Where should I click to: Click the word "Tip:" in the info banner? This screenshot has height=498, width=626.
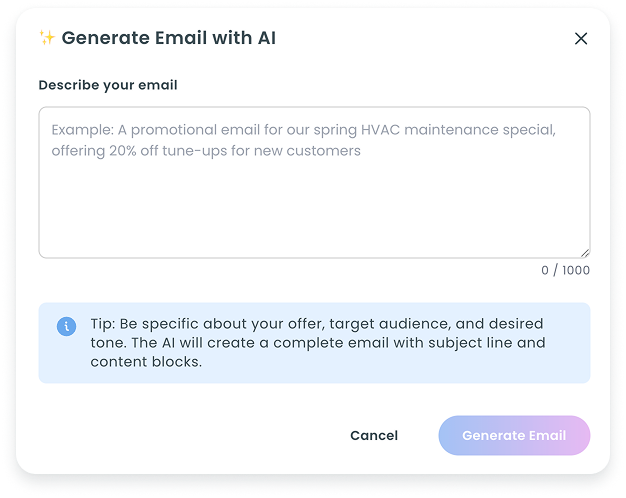[103, 325]
